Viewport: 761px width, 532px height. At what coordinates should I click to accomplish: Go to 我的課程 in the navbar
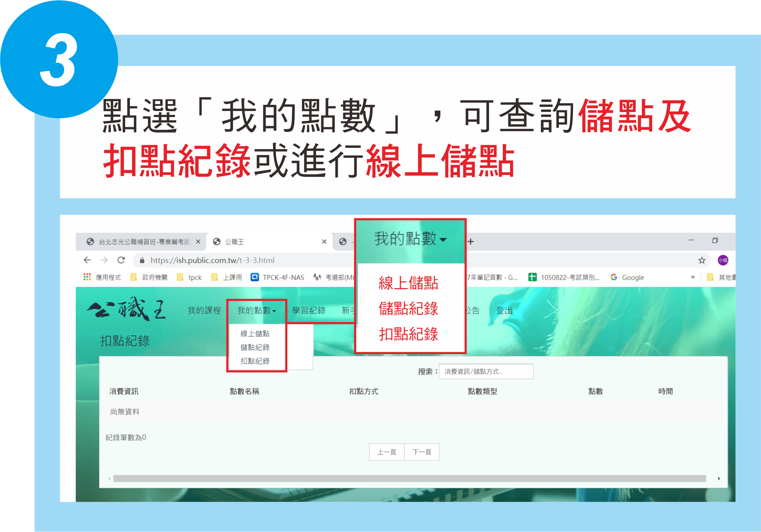point(204,310)
